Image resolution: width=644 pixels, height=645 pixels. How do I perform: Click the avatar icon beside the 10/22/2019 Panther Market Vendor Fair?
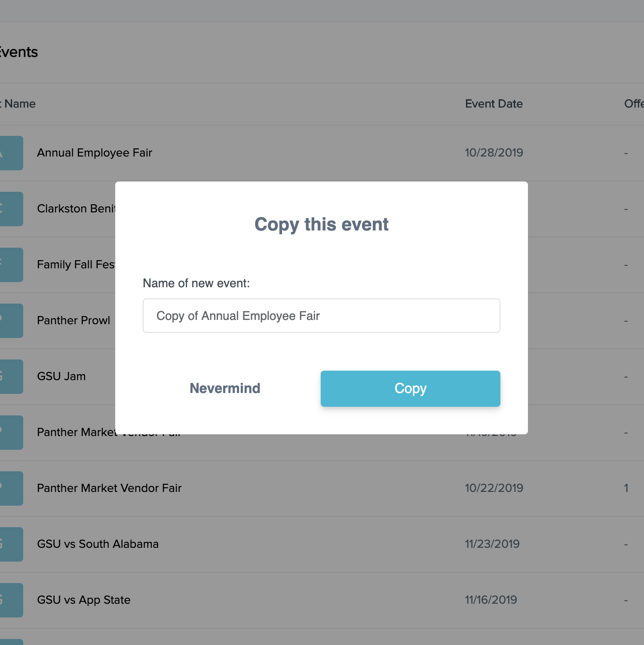[11, 488]
